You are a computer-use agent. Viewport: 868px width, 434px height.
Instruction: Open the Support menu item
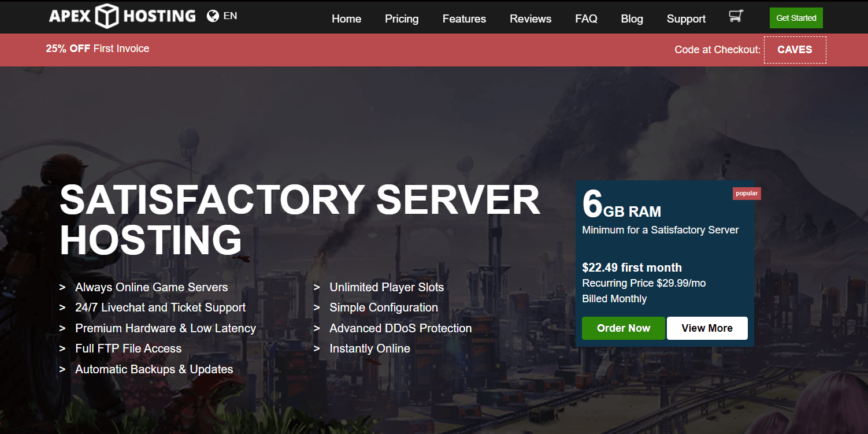coord(686,18)
